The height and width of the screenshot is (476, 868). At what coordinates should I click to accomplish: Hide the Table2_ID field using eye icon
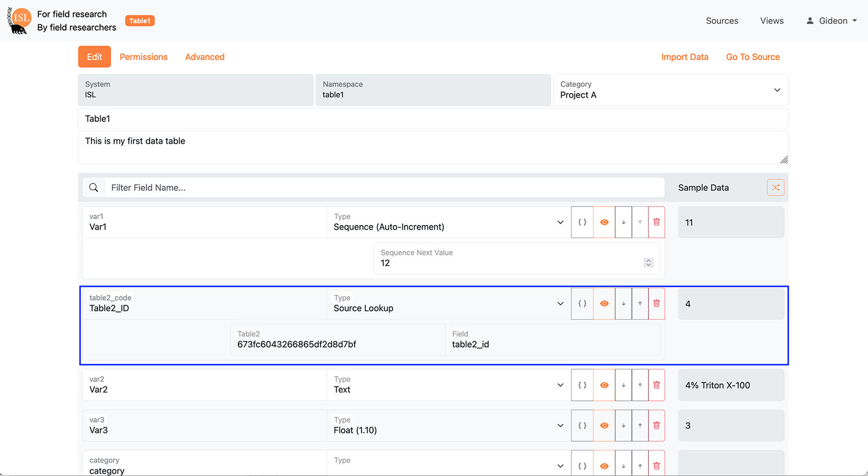point(604,304)
